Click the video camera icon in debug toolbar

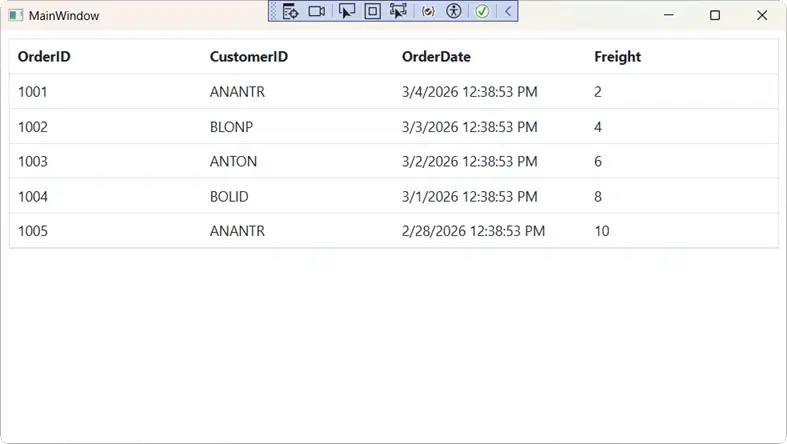click(317, 11)
